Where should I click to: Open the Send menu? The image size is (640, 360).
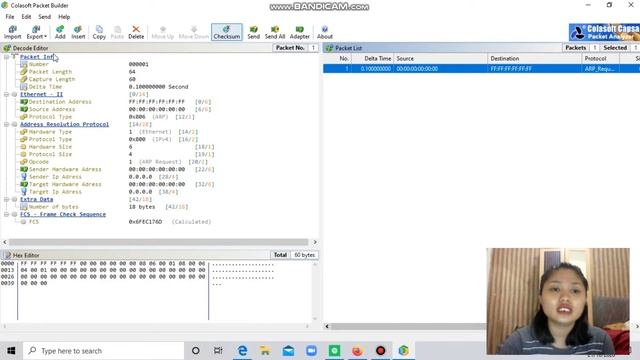[44, 17]
